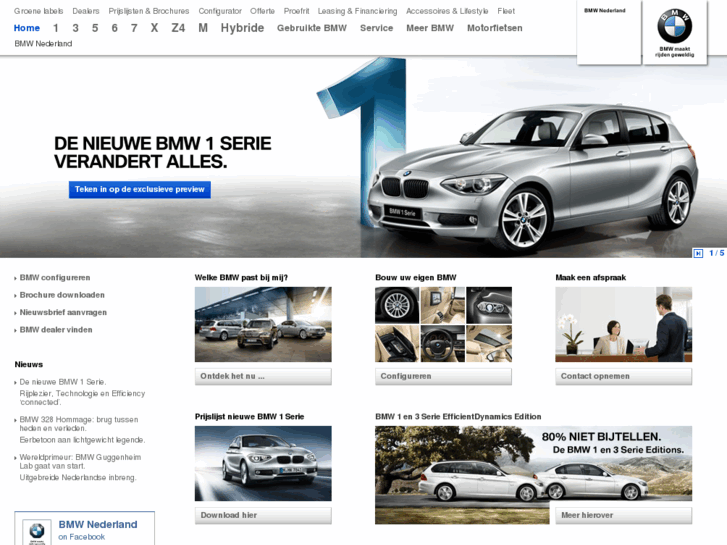Pause the hero slideshow with the skip icon
The height and width of the screenshot is (545, 727).
698,253
